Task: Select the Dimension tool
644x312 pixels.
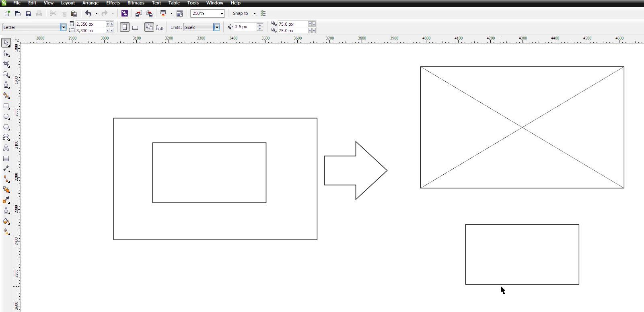Action: pyautogui.click(x=6, y=169)
